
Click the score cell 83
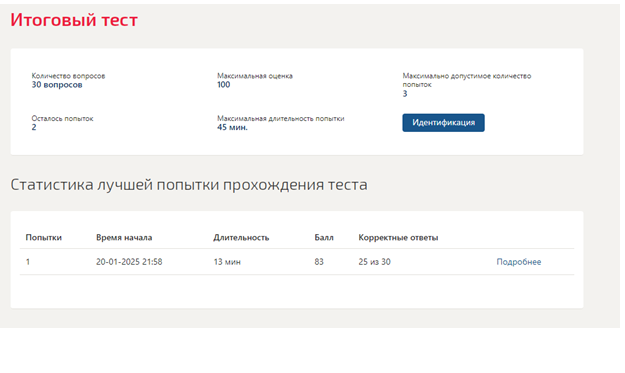(x=319, y=262)
